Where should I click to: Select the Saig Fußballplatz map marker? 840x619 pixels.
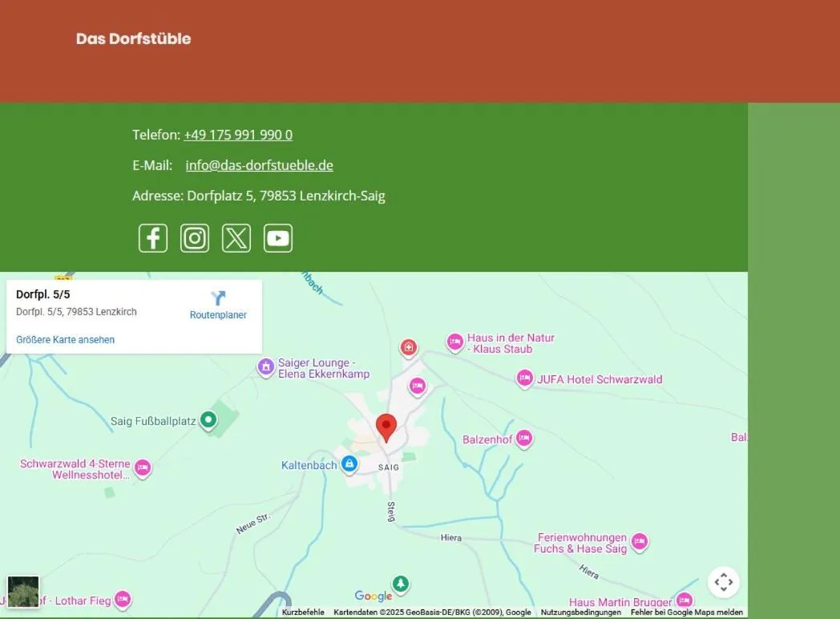(208, 419)
